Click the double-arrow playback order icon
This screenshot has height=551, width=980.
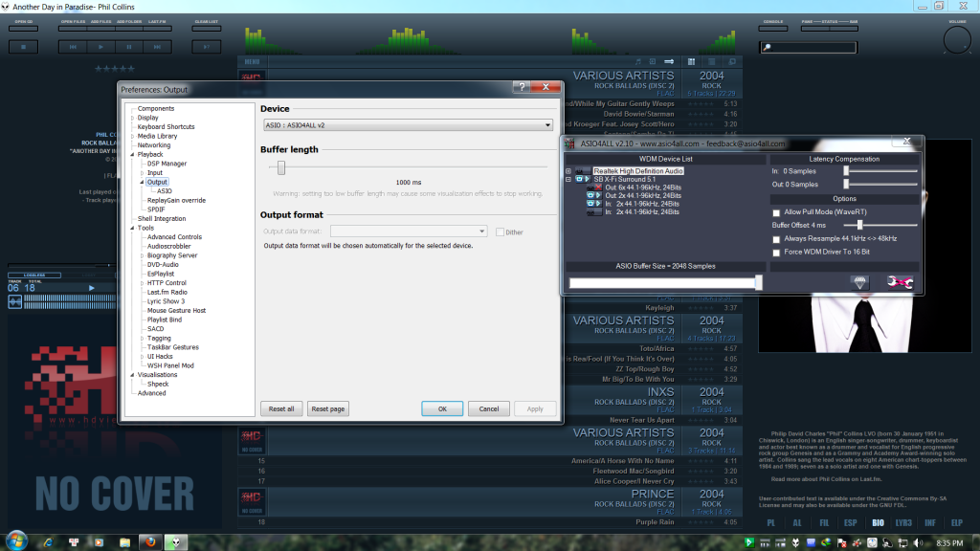(x=669, y=62)
